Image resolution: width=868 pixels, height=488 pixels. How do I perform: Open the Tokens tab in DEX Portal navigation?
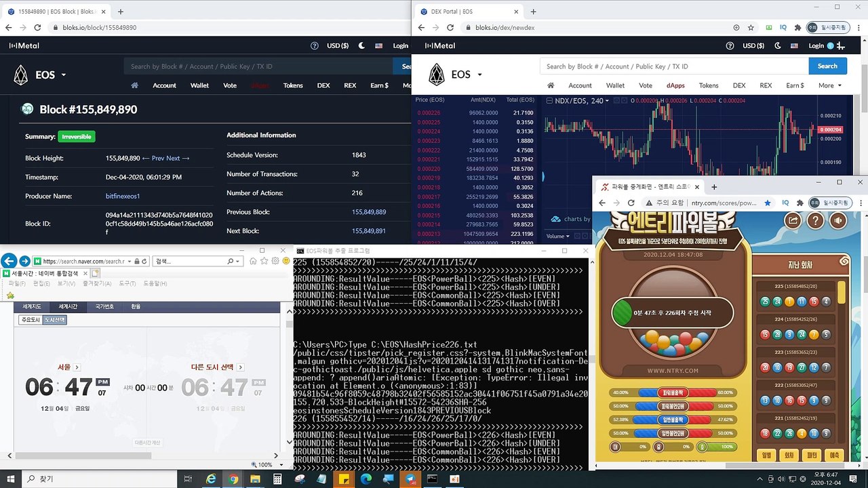[709, 85]
